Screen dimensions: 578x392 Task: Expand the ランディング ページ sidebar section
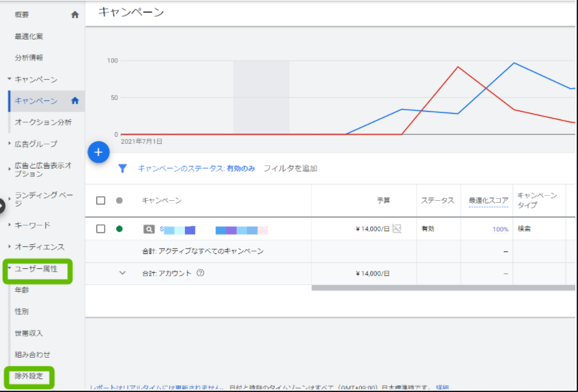10,198
